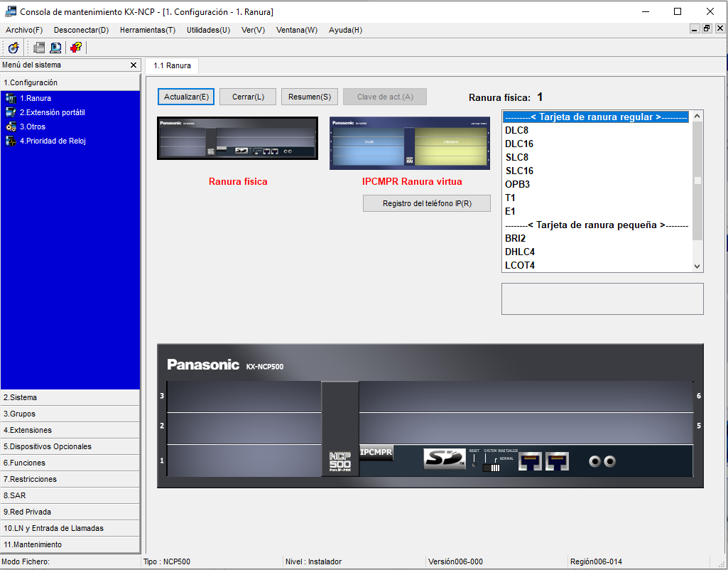
Task: Select DHLC4 in the card list
Action: pos(597,252)
